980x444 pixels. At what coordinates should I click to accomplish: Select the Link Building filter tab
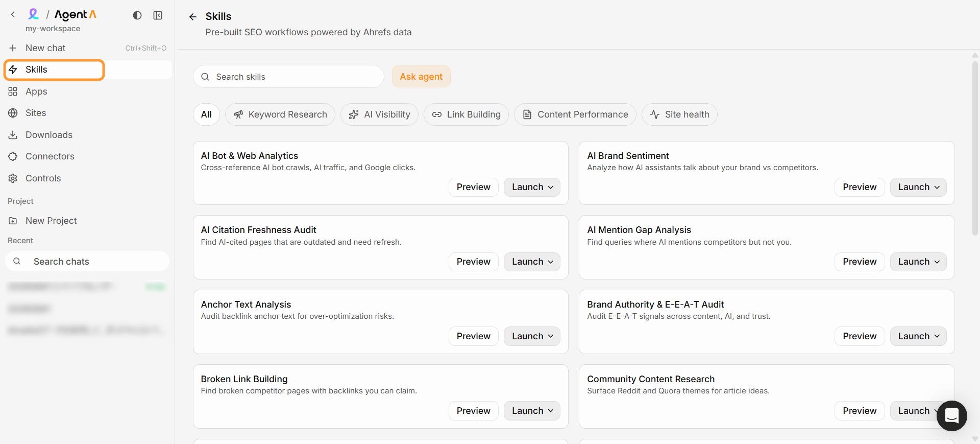tap(466, 114)
